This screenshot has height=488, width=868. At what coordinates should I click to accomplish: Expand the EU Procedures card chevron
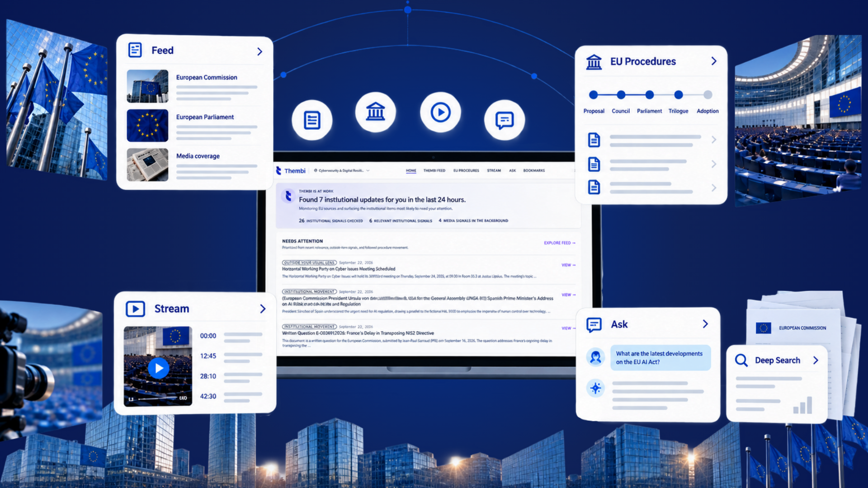coord(714,61)
